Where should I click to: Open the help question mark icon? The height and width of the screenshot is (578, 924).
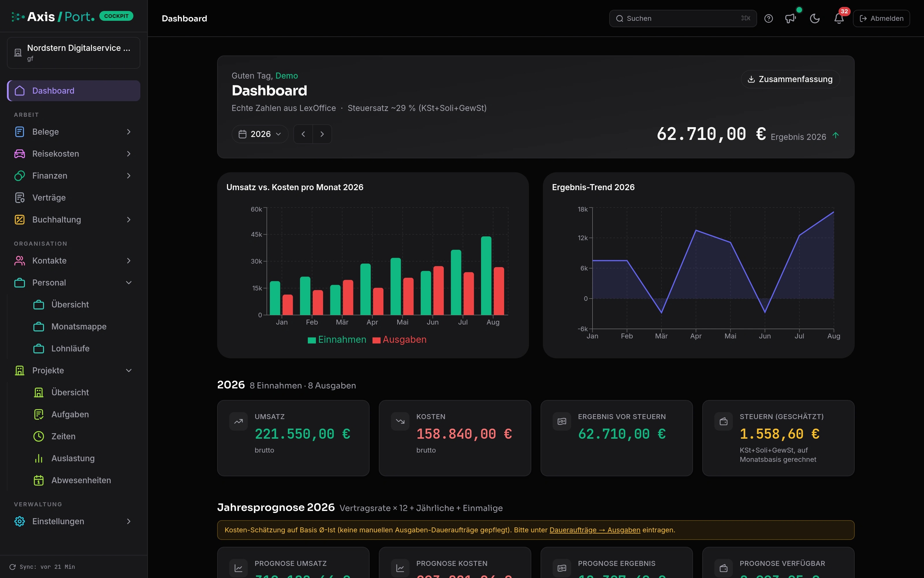pos(768,18)
